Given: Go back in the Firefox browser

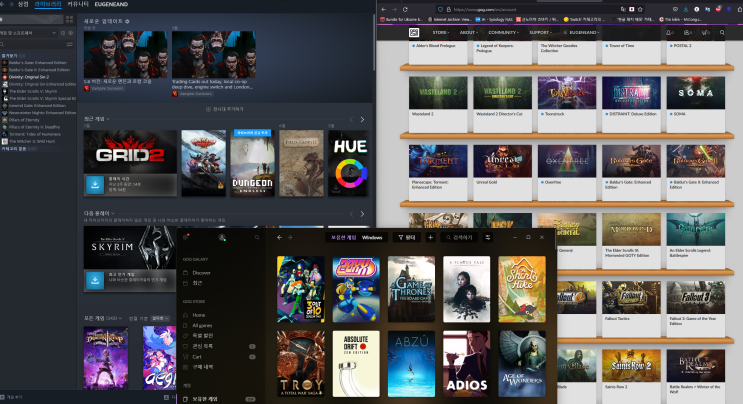Looking at the screenshot, I should [383, 9].
